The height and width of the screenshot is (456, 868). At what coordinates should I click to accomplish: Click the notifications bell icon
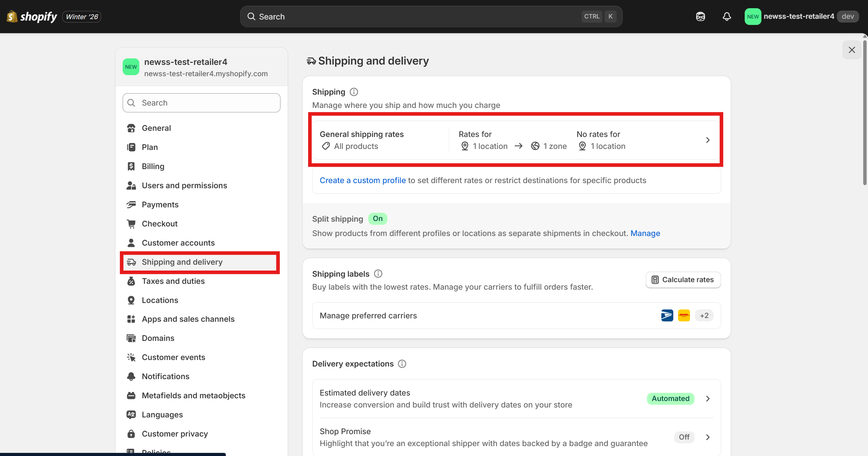pyautogui.click(x=727, y=16)
